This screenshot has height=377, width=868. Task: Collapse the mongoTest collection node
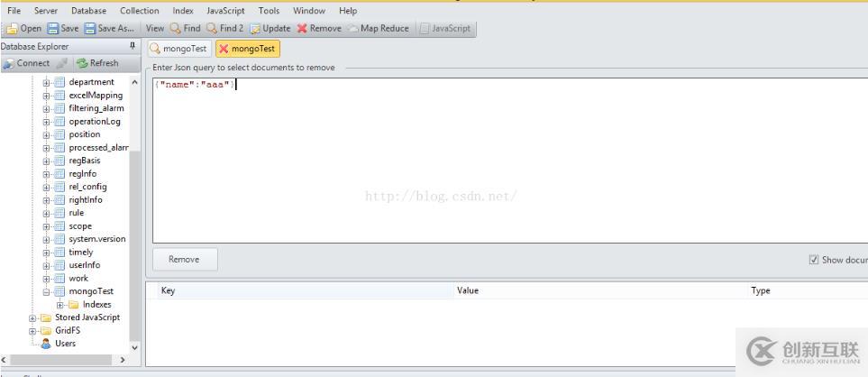tap(47, 291)
